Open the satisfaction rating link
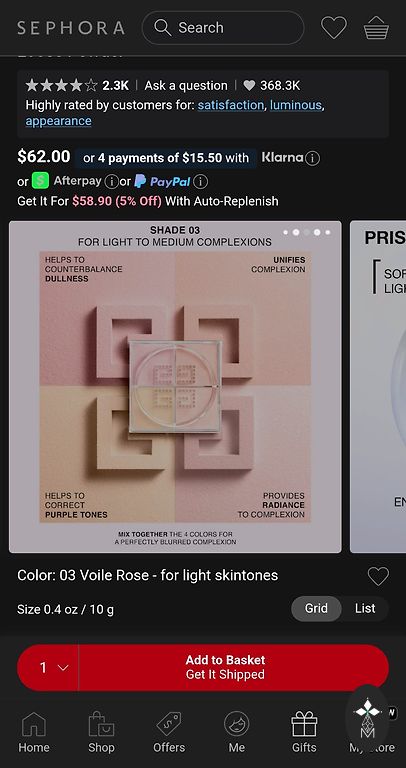This screenshot has width=406, height=768. pyautogui.click(x=231, y=105)
